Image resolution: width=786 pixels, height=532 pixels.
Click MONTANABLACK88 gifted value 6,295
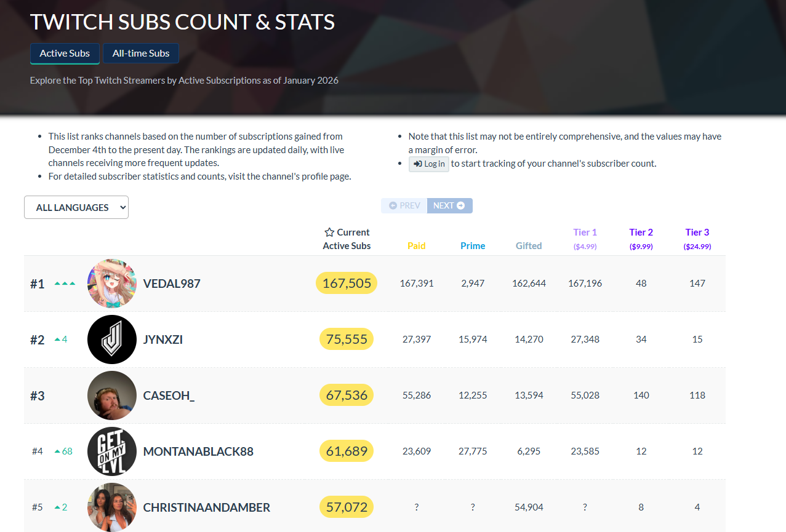pos(529,451)
